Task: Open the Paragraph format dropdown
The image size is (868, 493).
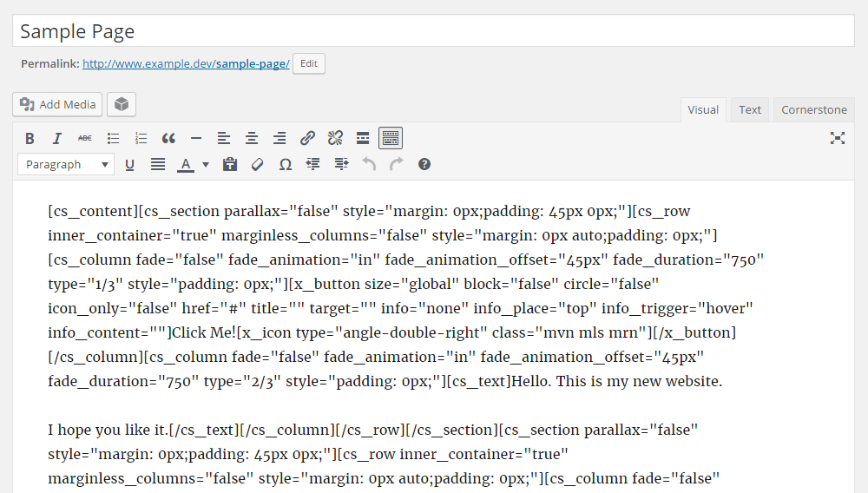Action: click(x=66, y=164)
